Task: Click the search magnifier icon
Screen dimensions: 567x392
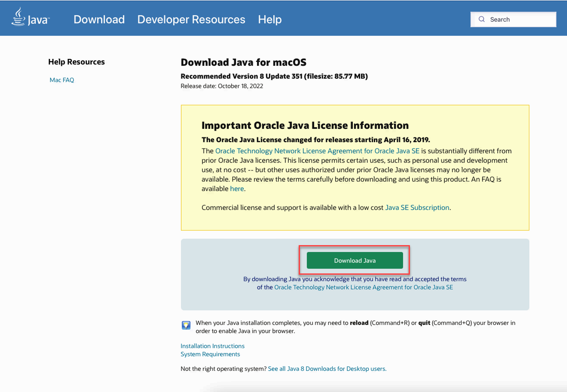Action: click(x=482, y=19)
